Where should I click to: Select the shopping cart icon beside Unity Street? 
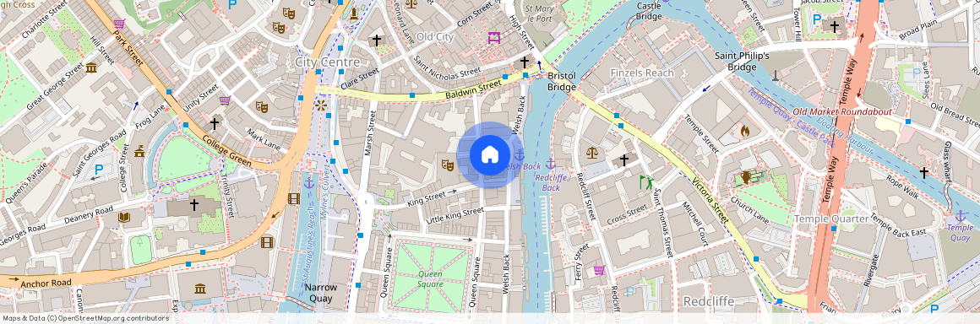click(x=225, y=100)
